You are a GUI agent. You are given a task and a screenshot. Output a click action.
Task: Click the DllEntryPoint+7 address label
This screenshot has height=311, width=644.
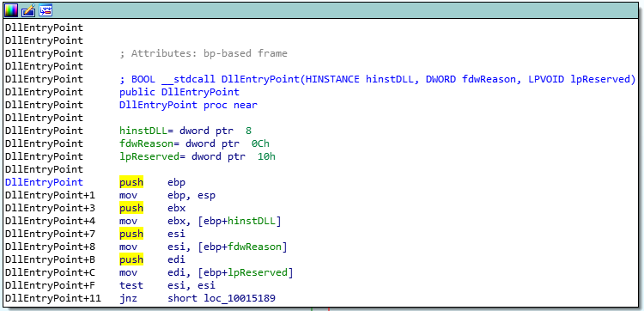[50, 235]
